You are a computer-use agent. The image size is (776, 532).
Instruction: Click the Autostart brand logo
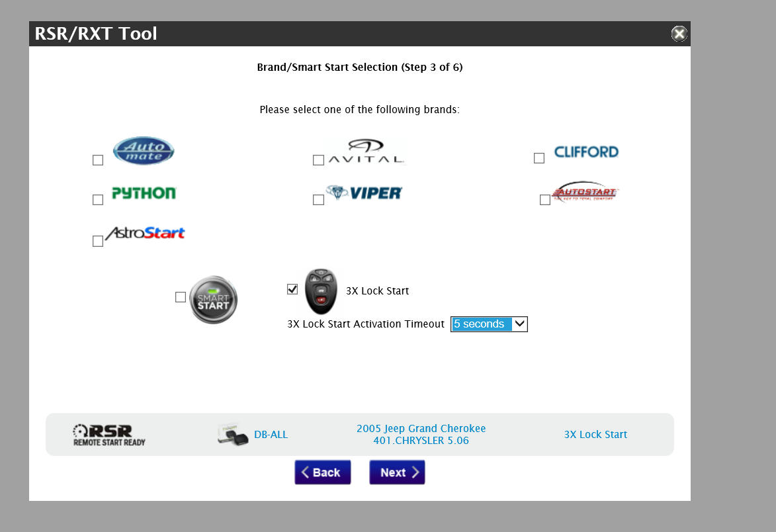point(585,191)
